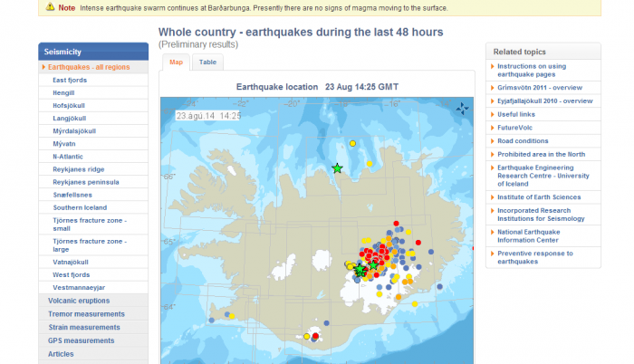Click the green star in northern Iceland

(338, 168)
